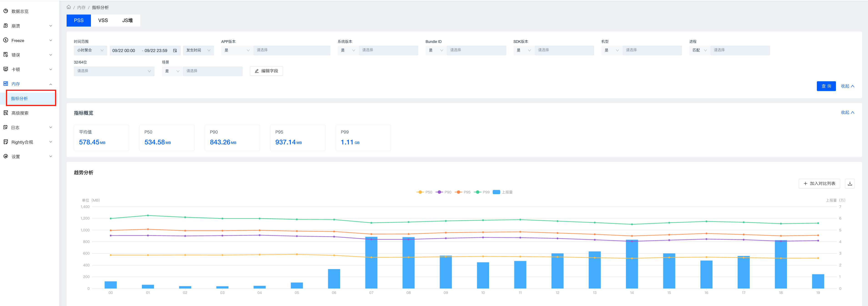Click the Freeze sidebar icon
868x306 pixels.
tap(6, 40)
